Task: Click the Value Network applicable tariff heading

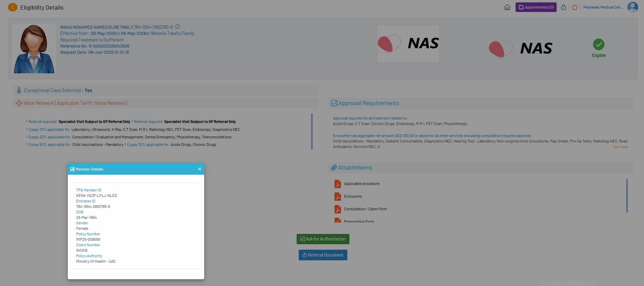Action: pyautogui.click(x=75, y=103)
